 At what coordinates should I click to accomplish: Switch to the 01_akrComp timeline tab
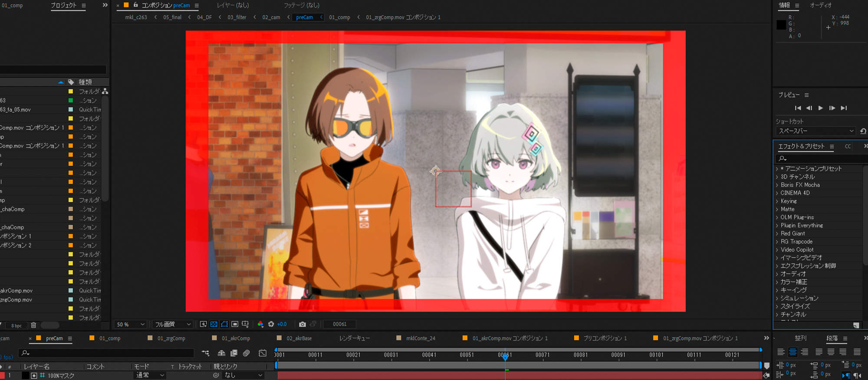[x=236, y=338]
